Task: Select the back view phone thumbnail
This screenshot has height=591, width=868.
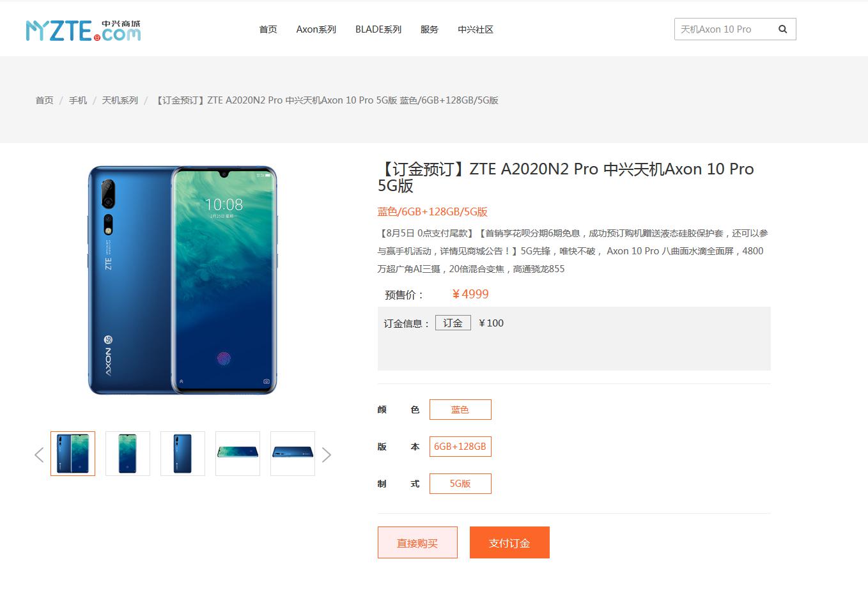Action: (183, 454)
